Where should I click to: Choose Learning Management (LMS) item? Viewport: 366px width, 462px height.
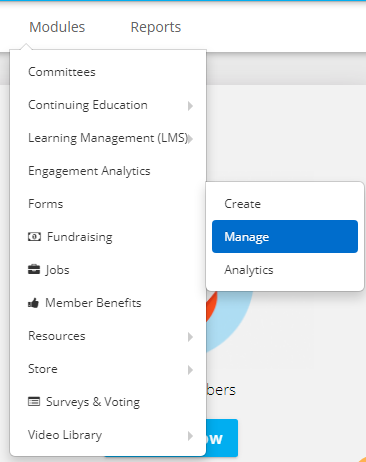(x=108, y=138)
